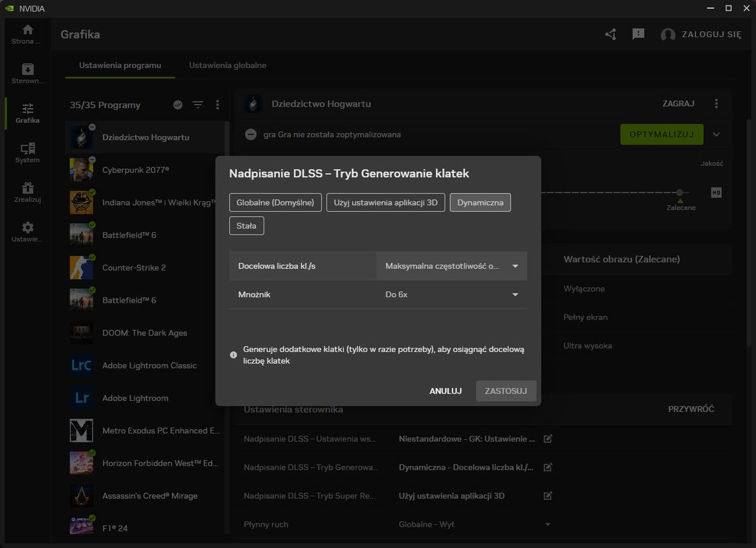756x548 pixels.
Task: Open the Mnożnik Do 6x dropdown
Action: (452, 295)
